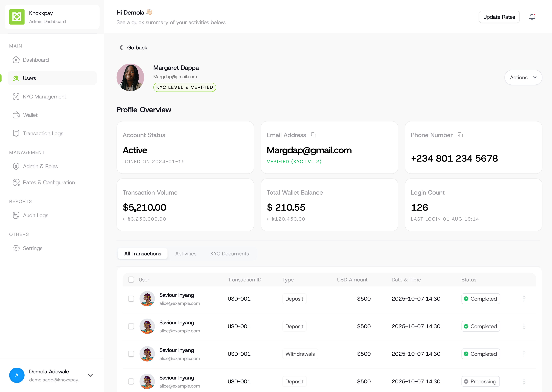This screenshot has height=392, width=552.
Task: Click the Admin & Roles shield icon
Action: (x=16, y=166)
